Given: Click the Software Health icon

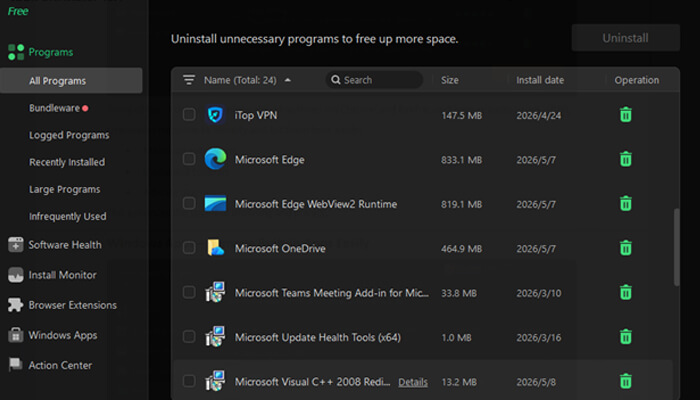Looking at the screenshot, I should 16,245.
